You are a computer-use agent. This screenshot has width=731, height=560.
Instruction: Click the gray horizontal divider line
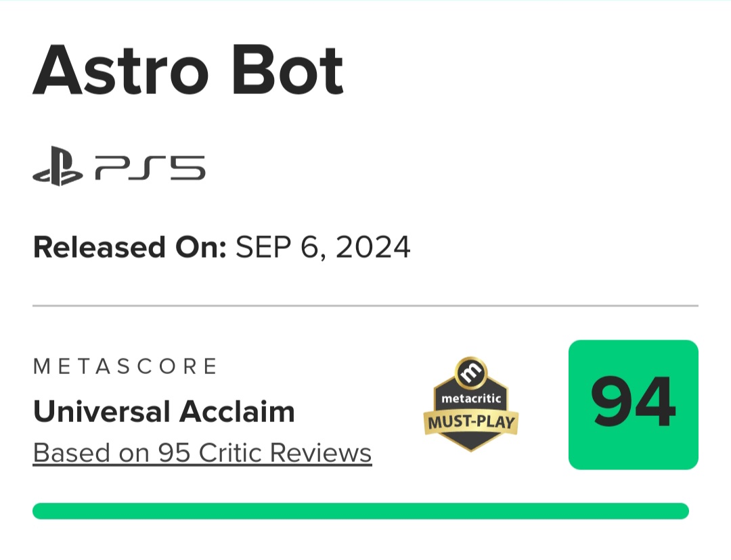pyautogui.click(x=365, y=306)
